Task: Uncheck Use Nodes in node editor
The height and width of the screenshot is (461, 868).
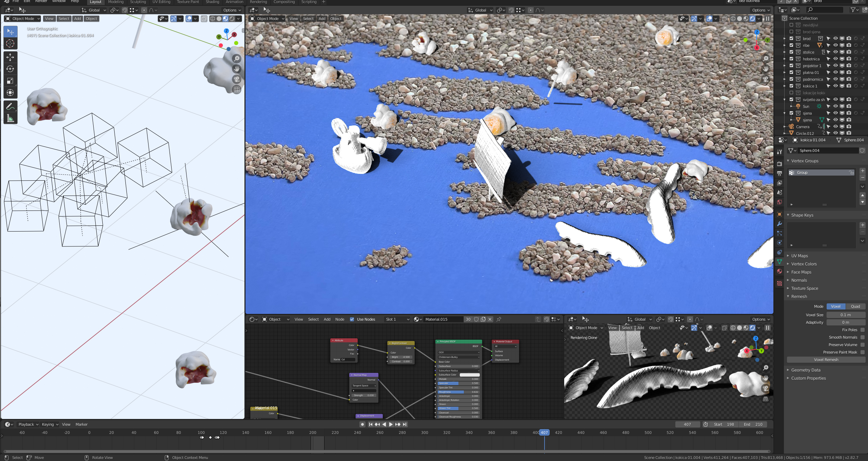Action: (x=352, y=319)
